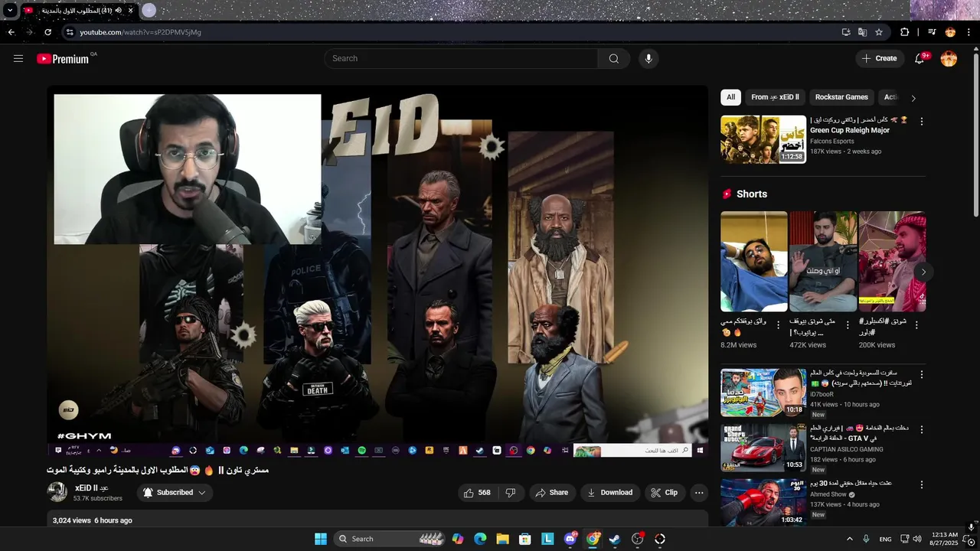Open more actions for the video
980x551 pixels.
pyautogui.click(x=699, y=493)
